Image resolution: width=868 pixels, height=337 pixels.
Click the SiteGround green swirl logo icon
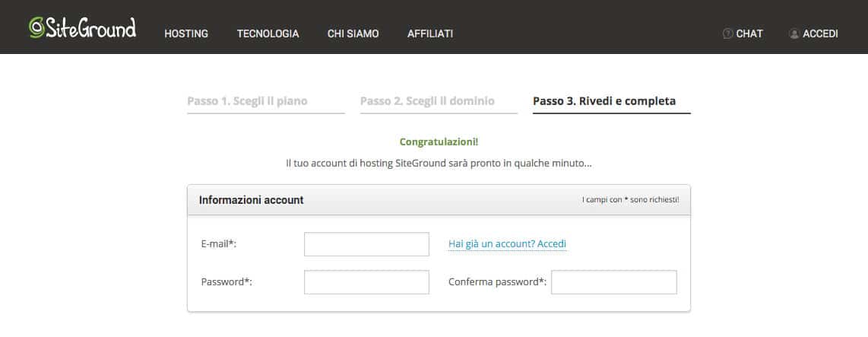click(36, 27)
